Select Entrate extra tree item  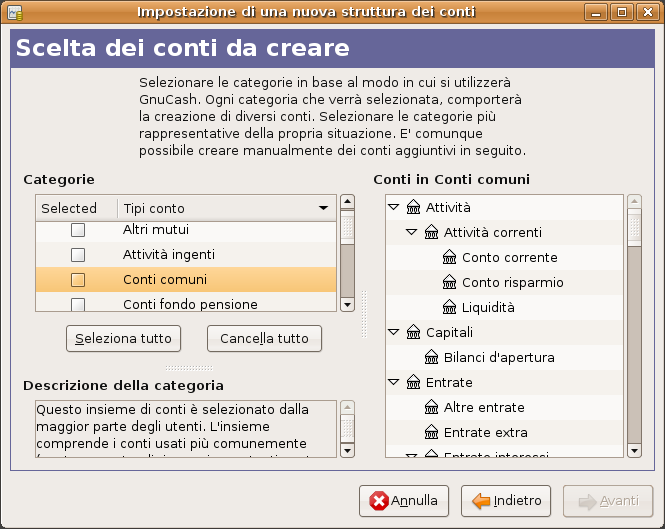tap(486, 433)
